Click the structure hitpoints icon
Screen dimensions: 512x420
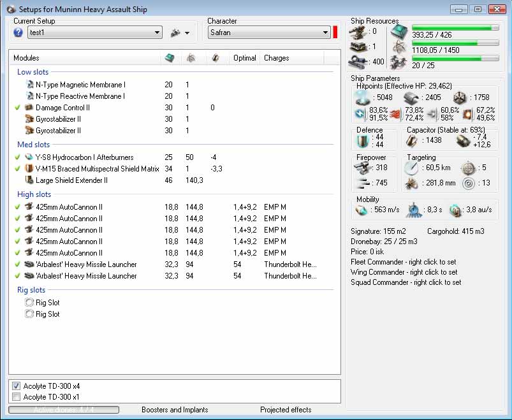460,98
